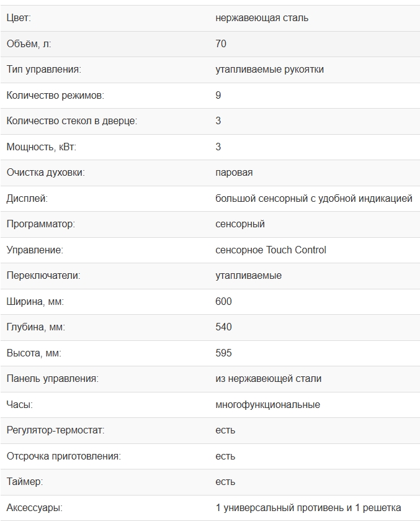This screenshot has height=521, width=420.
Task: Select the 'сенсорное Touch Control' value
Action: tap(270, 250)
